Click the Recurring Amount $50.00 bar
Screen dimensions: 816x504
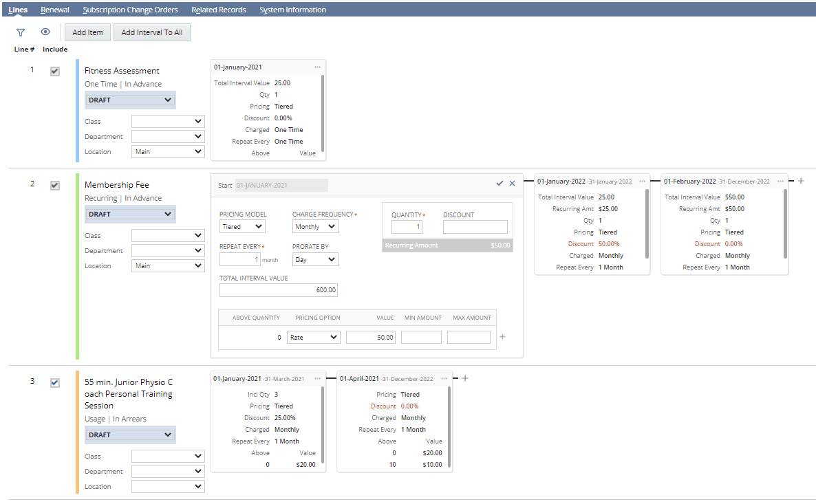click(447, 245)
